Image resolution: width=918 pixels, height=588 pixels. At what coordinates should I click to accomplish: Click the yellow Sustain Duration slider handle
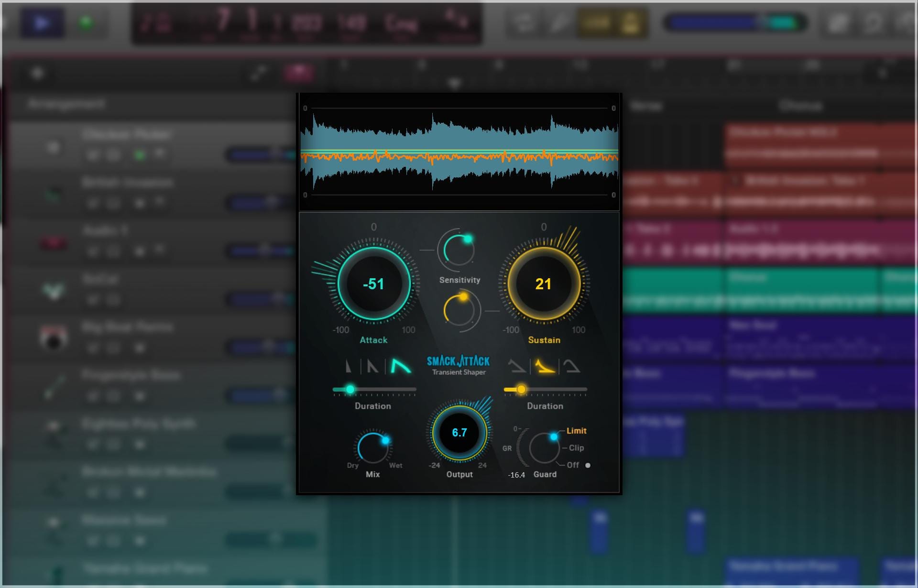point(521,390)
